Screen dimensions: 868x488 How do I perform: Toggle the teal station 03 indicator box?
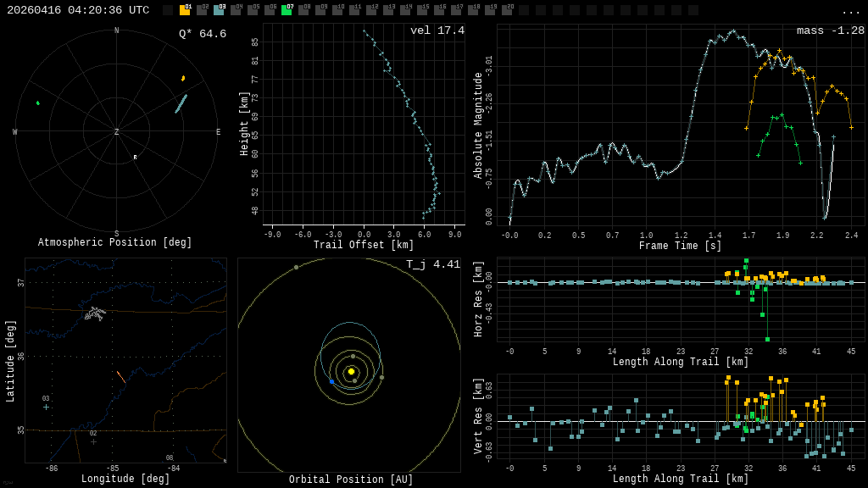[219, 10]
